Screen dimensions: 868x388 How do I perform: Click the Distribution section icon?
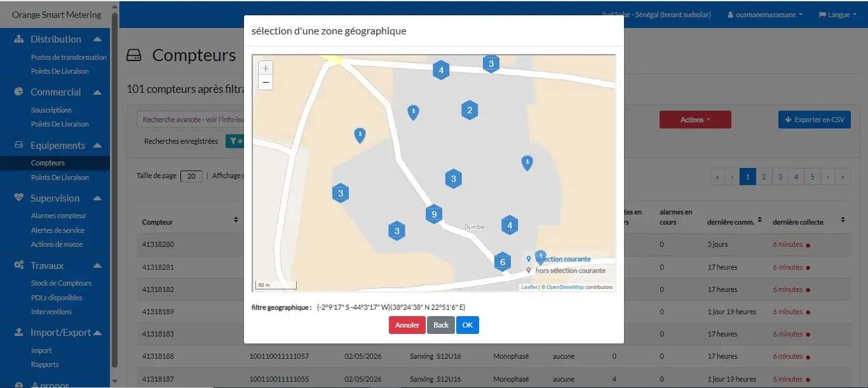tap(18, 39)
